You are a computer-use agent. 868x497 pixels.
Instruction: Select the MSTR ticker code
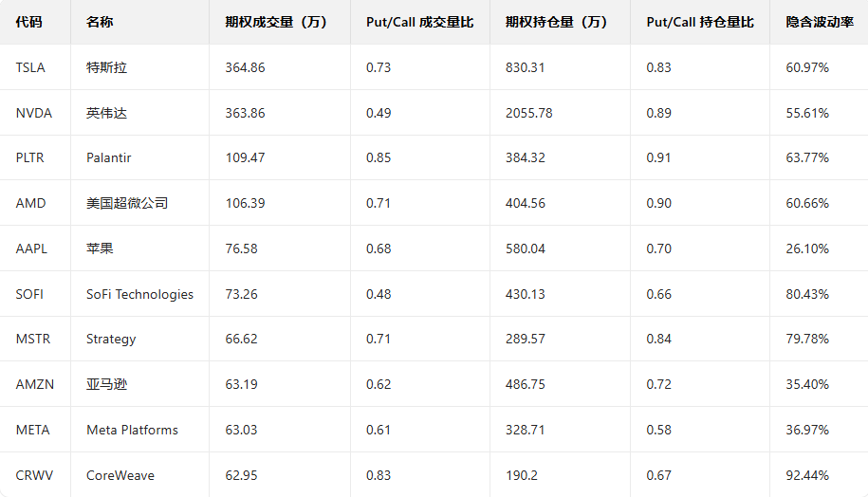[x=32, y=339]
